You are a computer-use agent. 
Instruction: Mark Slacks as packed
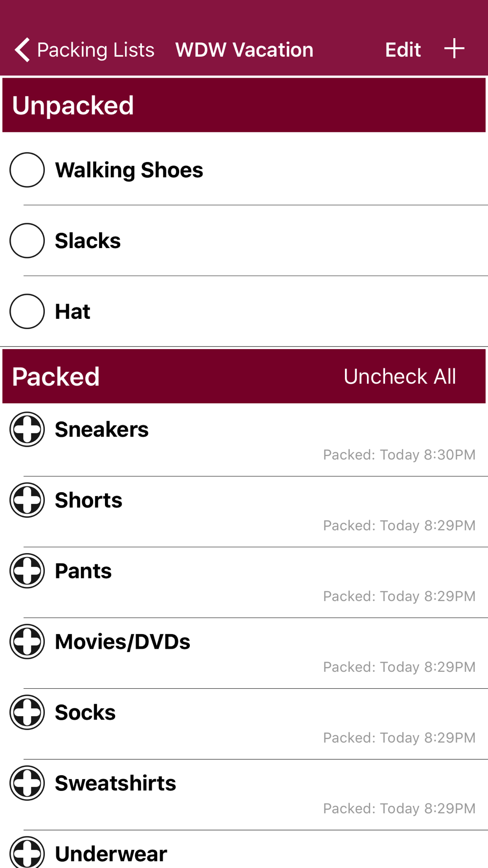pos(27,241)
